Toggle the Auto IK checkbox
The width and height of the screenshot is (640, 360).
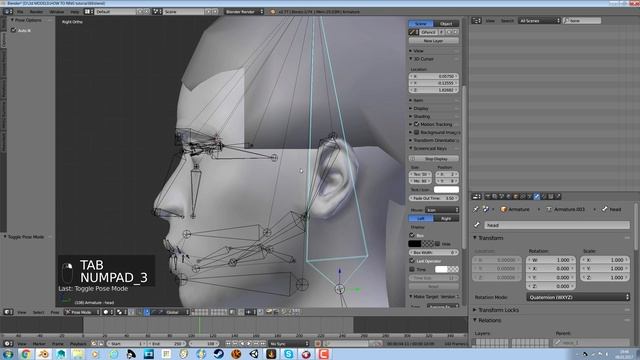[13, 31]
